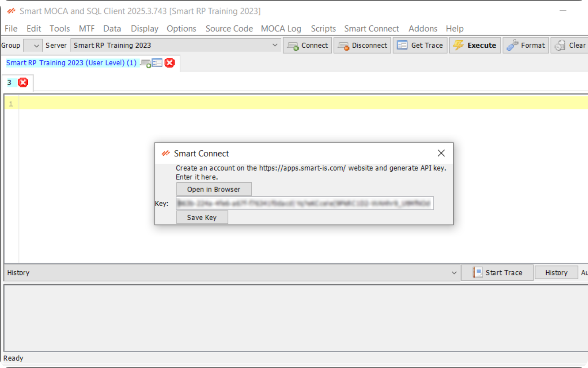The height and width of the screenshot is (368, 588).
Task: Save the API key with Save Key
Action: click(202, 217)
